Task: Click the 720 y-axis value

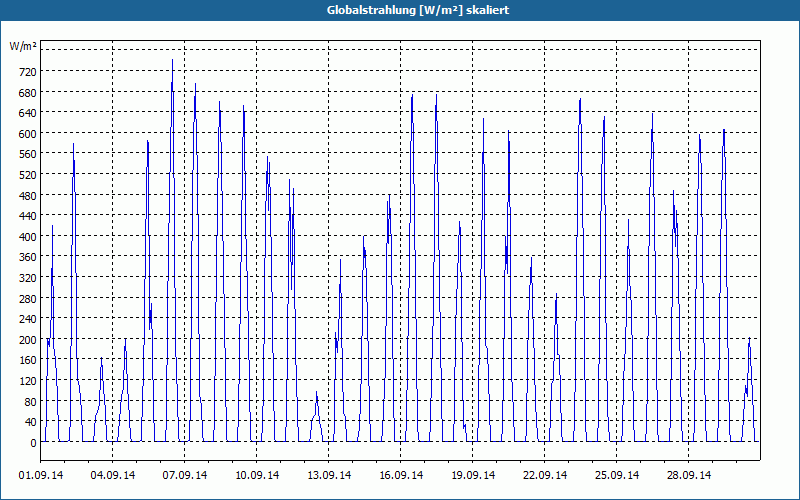Action: [27, 72]
